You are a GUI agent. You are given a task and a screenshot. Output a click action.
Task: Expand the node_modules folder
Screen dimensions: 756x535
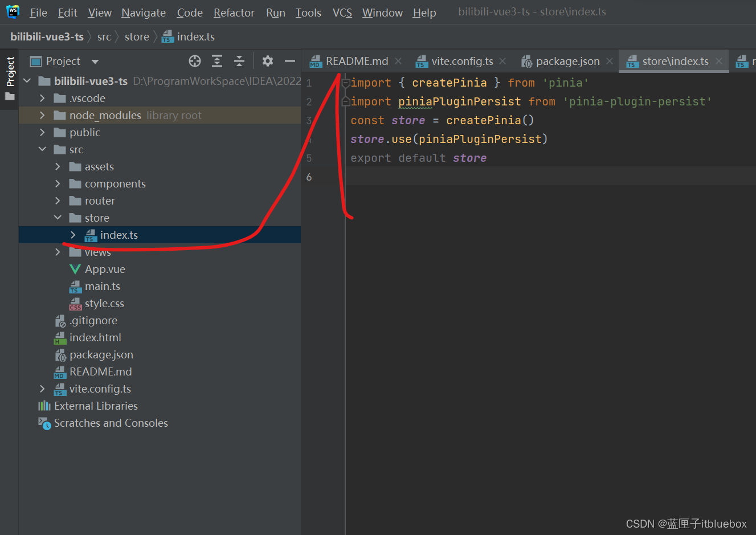point(42,115)
